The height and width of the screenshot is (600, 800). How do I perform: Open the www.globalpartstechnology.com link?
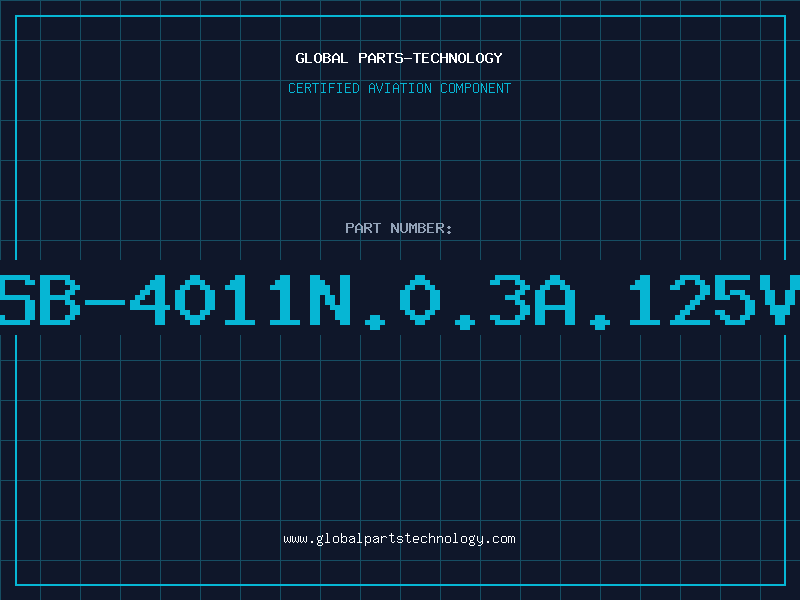399,539
